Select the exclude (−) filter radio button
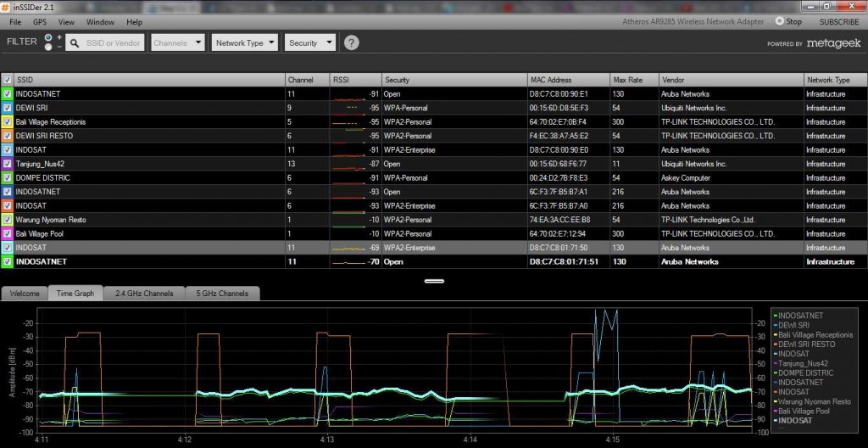 [48, 48]
